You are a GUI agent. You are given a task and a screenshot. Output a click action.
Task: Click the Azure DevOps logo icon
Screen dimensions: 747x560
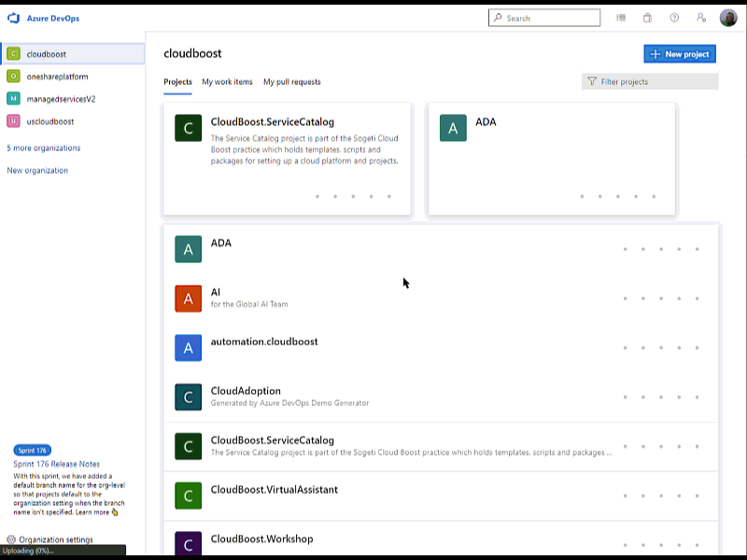(x=13, y=18)
